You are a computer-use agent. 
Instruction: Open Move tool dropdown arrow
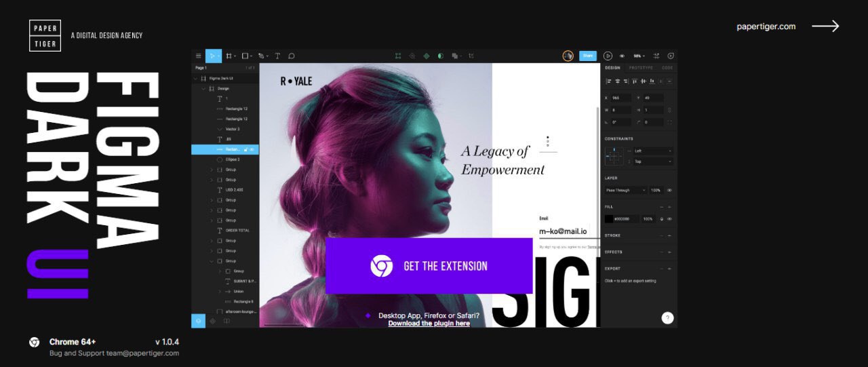[x=220, y=56]
